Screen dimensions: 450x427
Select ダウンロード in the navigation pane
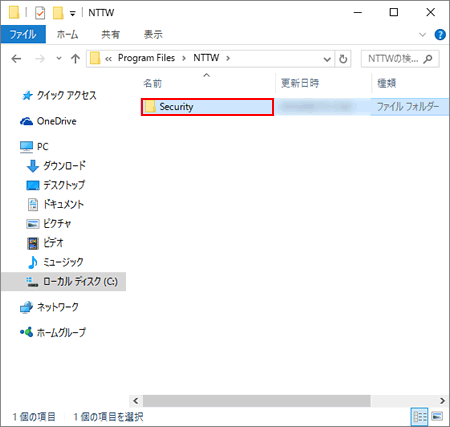click(64, 166)
